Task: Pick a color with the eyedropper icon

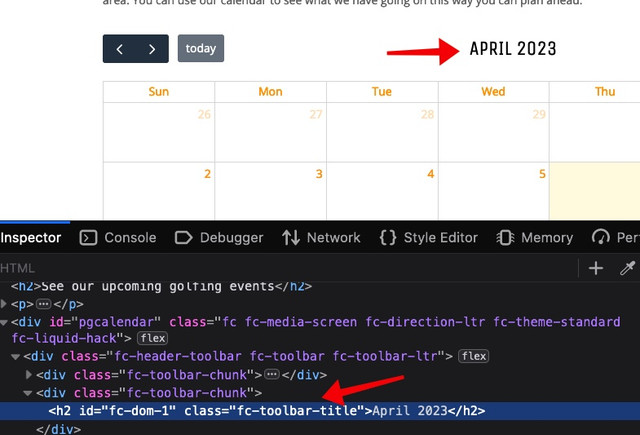Action: tap(627, 268)
